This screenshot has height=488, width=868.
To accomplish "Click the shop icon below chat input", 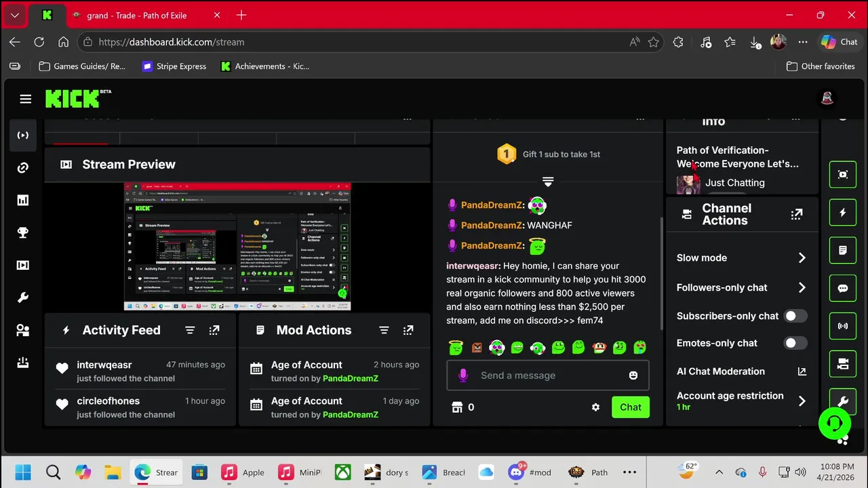I will [x=457, y=407].
